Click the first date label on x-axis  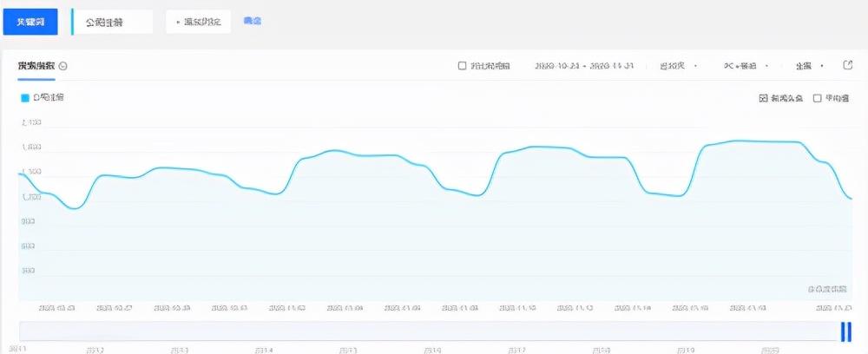(56, 307)
